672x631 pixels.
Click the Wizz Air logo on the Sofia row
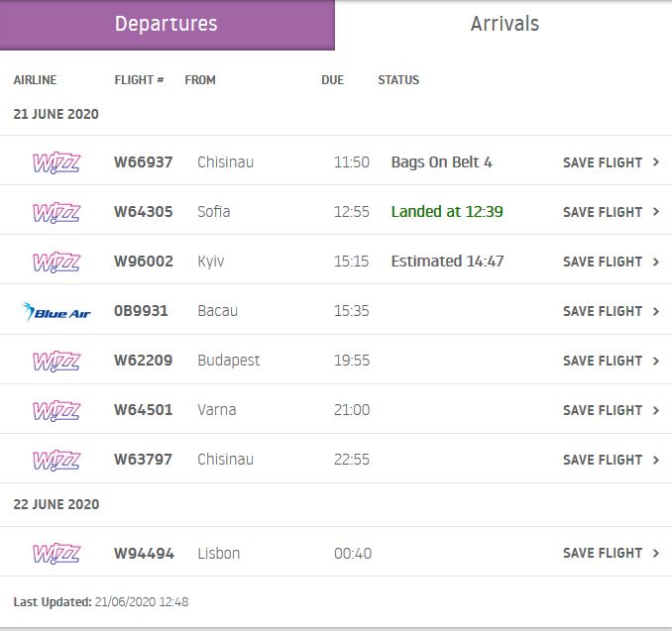56,212
